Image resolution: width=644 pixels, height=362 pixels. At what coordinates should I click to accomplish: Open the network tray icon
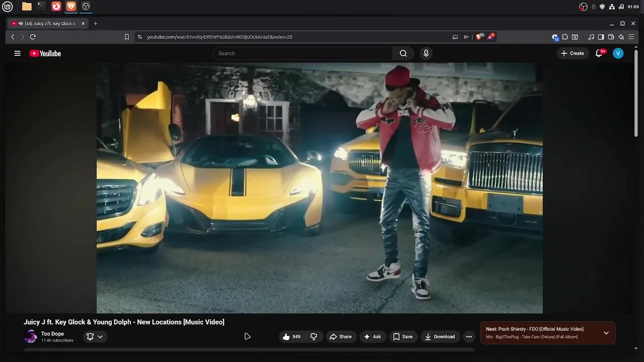coord(612,7)
